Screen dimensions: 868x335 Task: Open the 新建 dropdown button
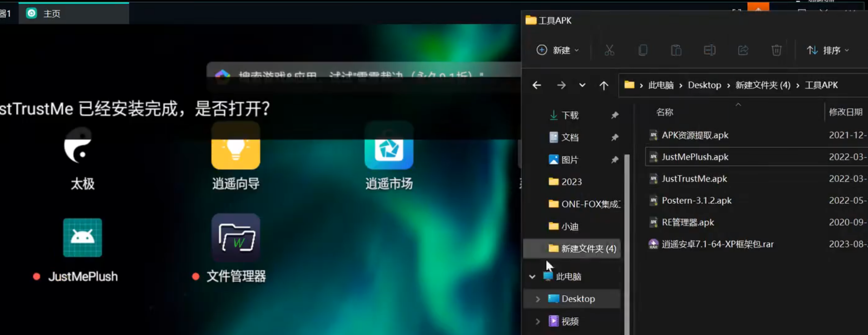pos(558,50)
